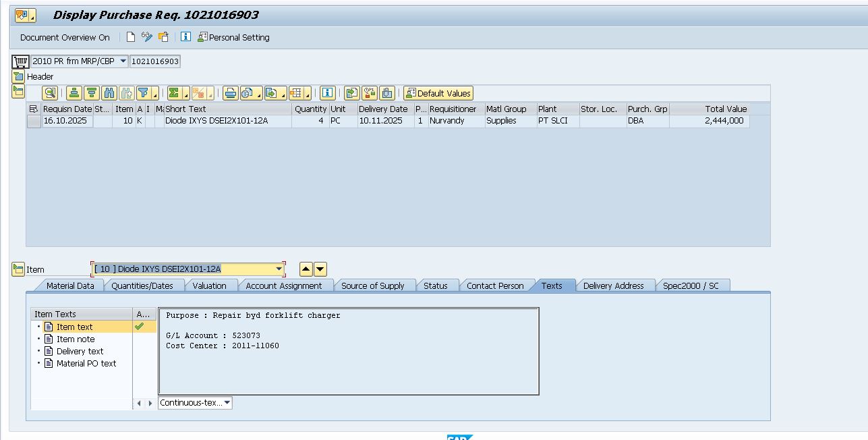This screenshot has width=868, height=440.
Task: Select the row selector for item 10
Action: 34,121
